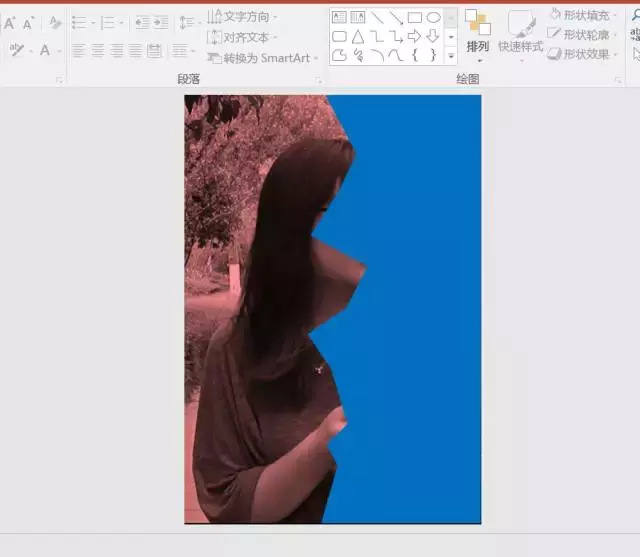Select the oval shape
Image resolution: width=640 pixels, height=557 pixels.
click(433, 17)
